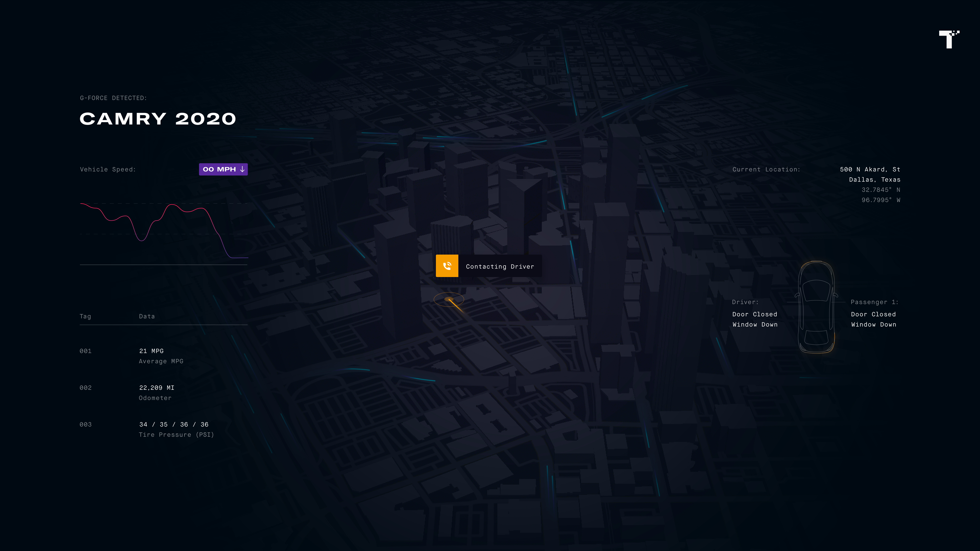This screenshot has height=551, width=980.
Task: Click the Driver Window Down status
Action: click(755, 324)
